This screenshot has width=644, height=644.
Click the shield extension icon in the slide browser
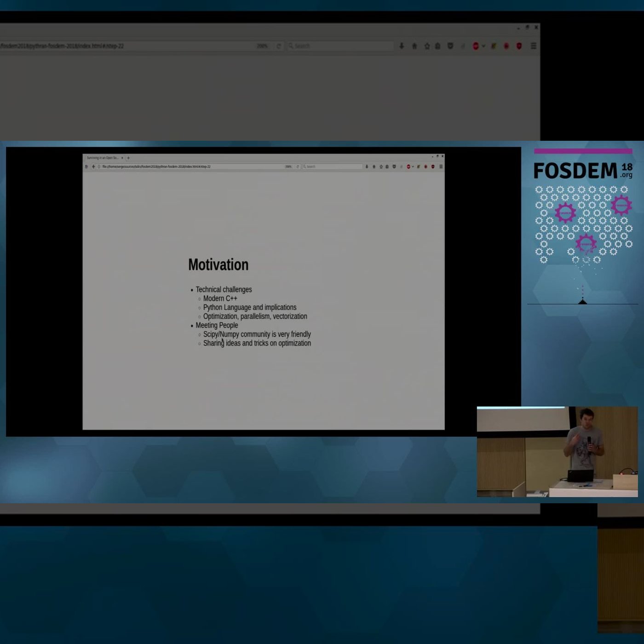click(x=433, y=167)
